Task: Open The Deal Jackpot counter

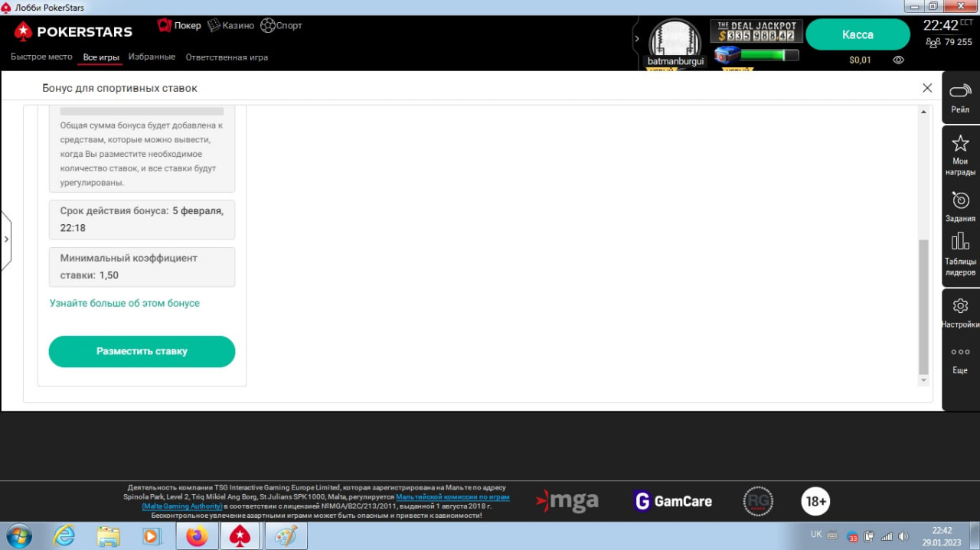Action: coord(756,31)
